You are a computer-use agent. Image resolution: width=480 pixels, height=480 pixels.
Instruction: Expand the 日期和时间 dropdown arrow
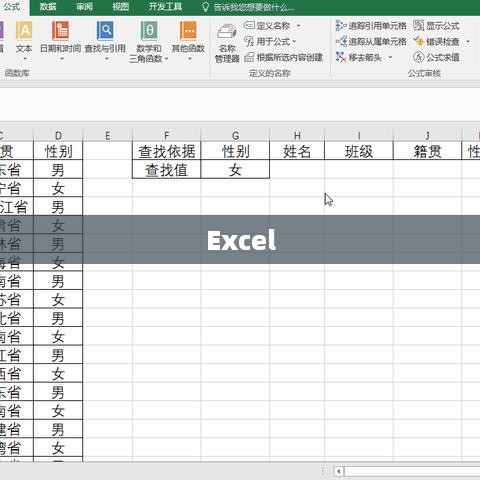click(x=62, y=59)
